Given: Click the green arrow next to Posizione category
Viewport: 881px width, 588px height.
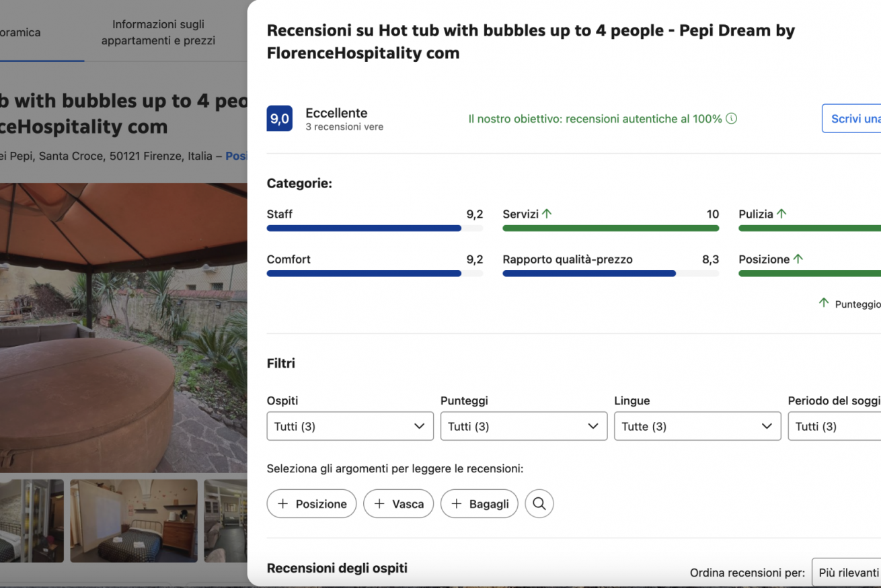Looking at the screenshot, I should pos(798,259).
